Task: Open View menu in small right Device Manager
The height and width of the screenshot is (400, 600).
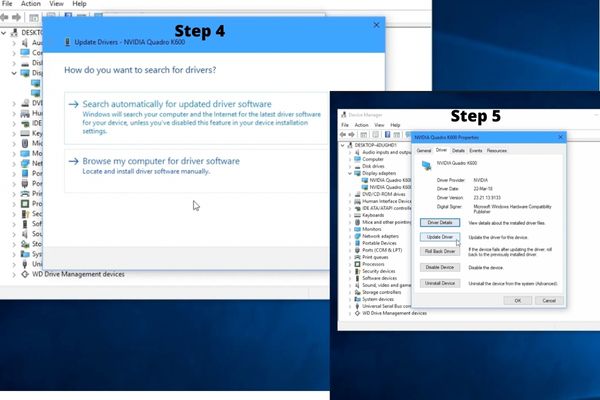Action: pyautogui.click(x=379, y=125)
